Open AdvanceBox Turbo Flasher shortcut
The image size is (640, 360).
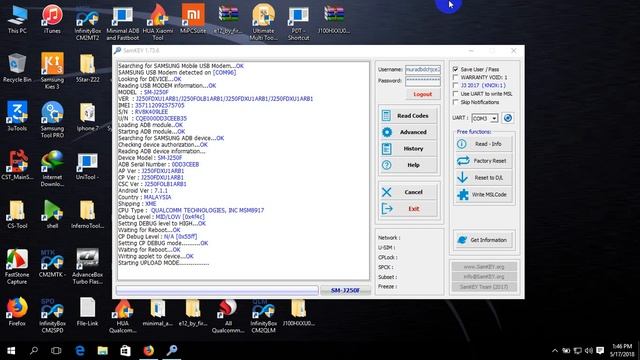tap(87, 267)
